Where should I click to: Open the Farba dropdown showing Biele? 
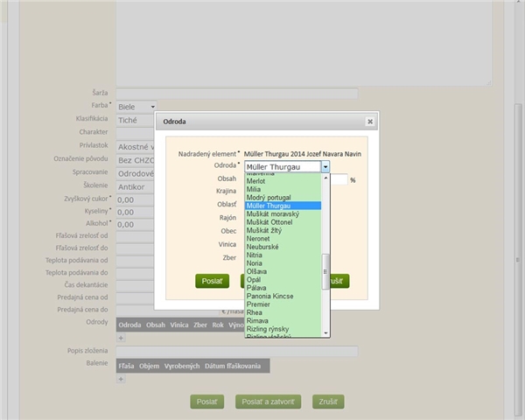pyautogui.click(x=136, y=107)
